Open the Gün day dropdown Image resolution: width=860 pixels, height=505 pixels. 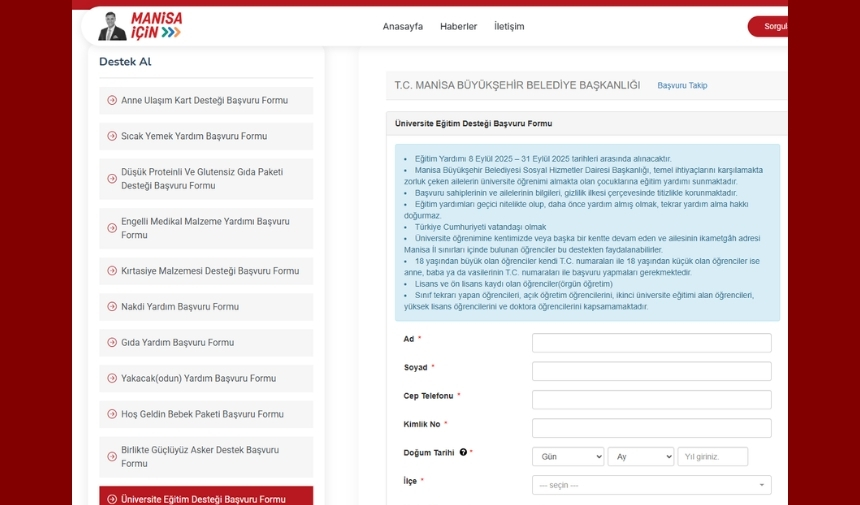(568, 457)
